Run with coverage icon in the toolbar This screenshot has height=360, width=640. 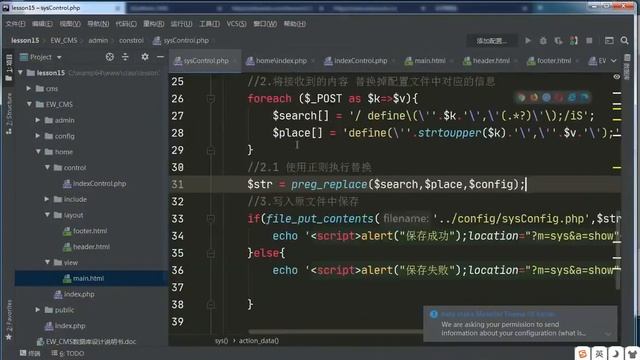(x=558, y=40)
